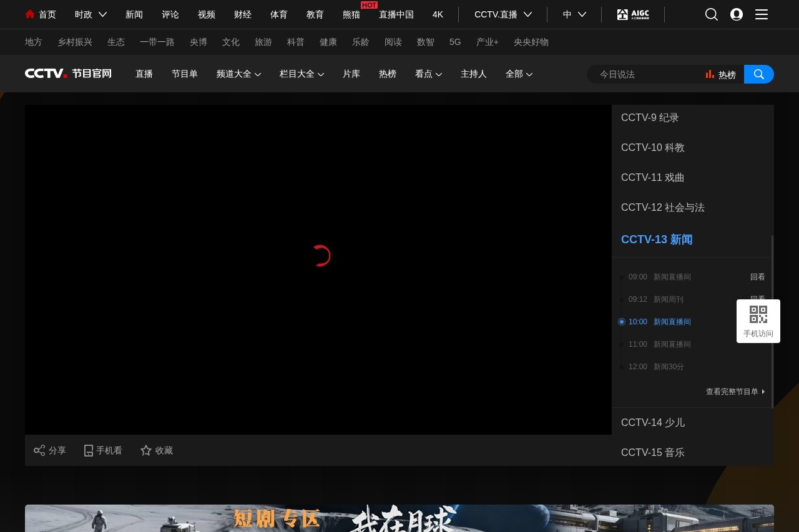Open the 视频 top menu item
The height and width of the screenshot is (532, 799).
pos(207,14)
